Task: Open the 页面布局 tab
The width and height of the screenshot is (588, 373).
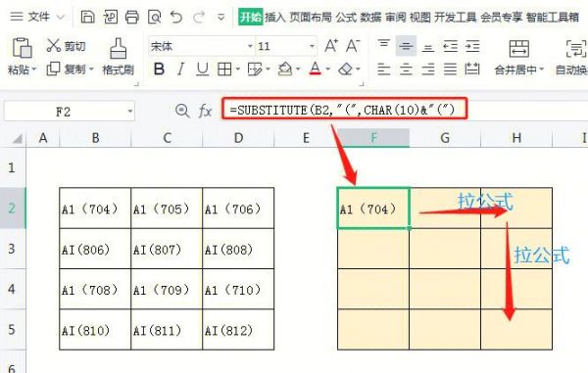Action: tap(311, 17)
